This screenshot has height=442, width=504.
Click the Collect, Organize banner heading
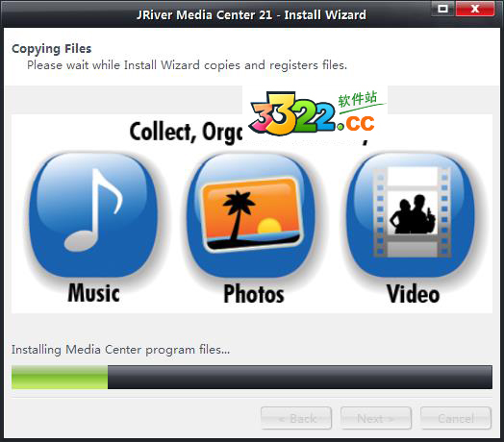coord(186,132)
